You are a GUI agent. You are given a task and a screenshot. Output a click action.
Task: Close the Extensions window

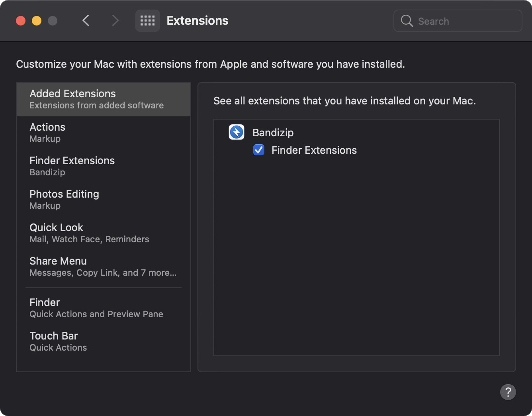point(21,21)
